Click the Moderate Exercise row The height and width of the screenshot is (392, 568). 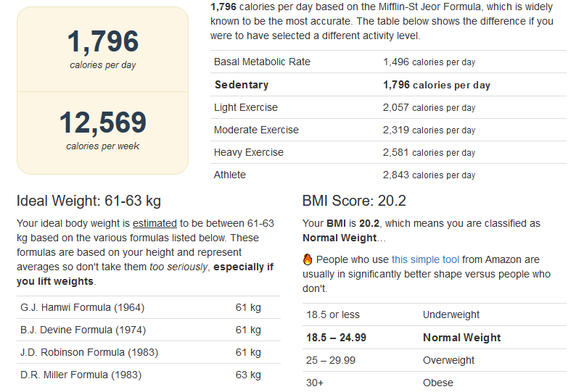coord(388,130)
